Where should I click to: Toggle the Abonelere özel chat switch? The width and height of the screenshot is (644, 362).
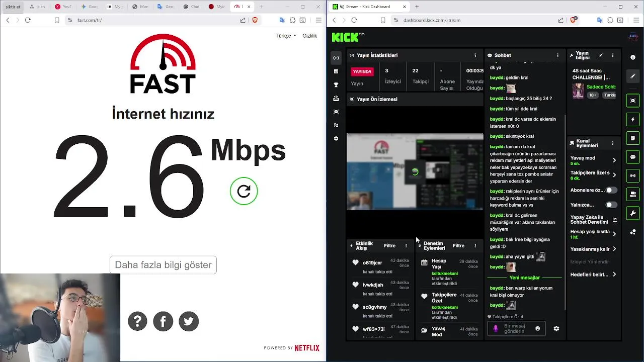[x=611, y=191]
